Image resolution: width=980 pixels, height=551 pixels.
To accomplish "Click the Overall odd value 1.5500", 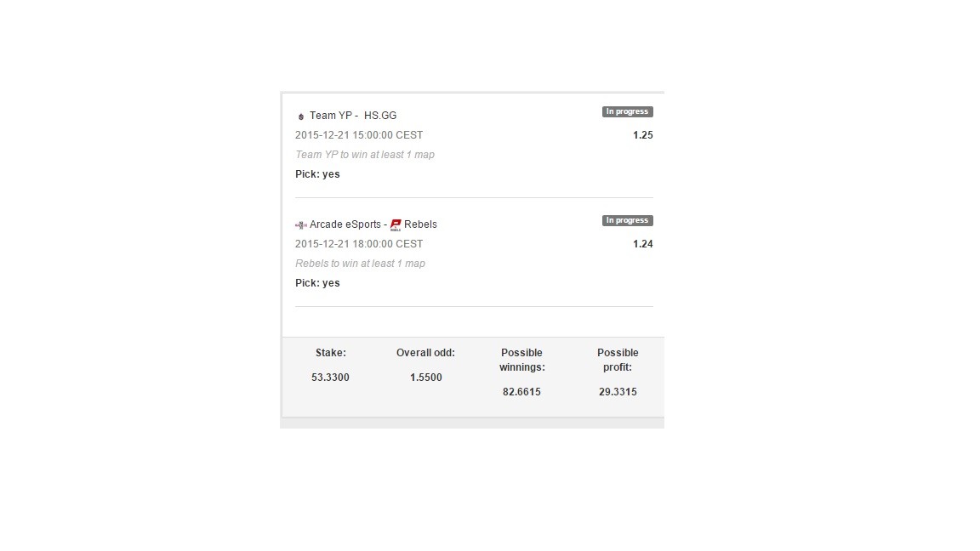I will point(425,378).
